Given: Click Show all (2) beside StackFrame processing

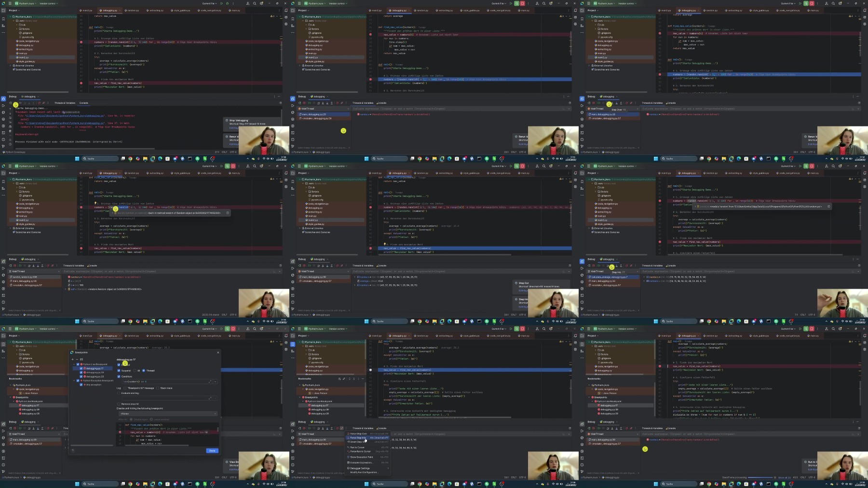Looking at the screenshot, I should [x=784, y=477].
